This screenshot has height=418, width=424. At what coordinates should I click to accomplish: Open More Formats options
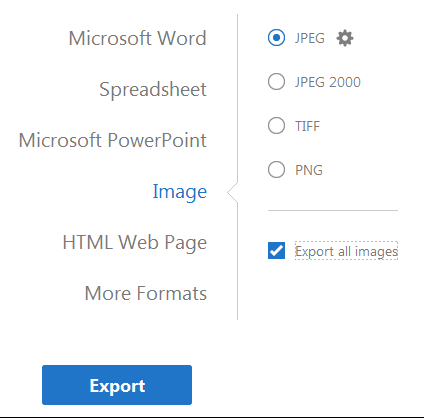click(146, 293)
